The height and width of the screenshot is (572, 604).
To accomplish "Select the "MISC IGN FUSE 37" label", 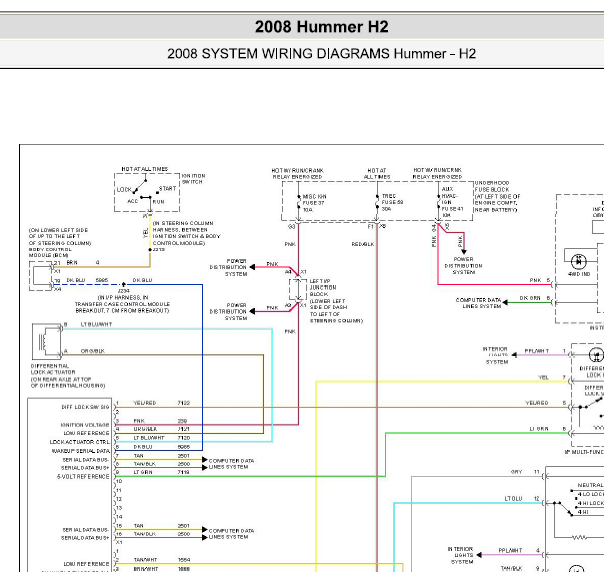I will [314, 200].
